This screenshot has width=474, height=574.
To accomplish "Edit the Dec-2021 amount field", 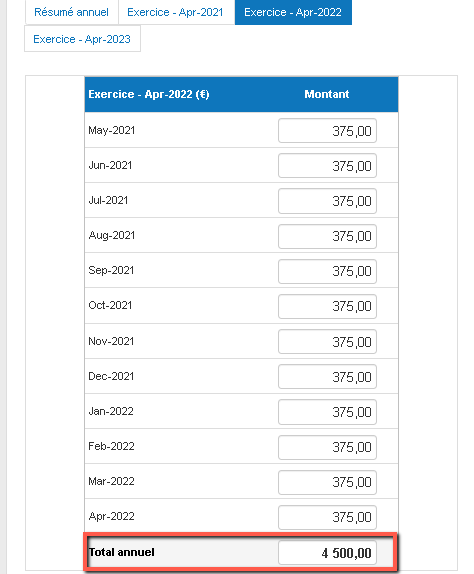I will point(327,377).
